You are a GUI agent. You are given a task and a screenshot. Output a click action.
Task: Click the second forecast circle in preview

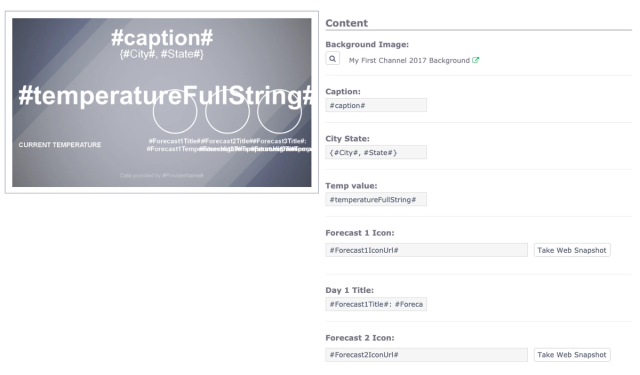227,111
